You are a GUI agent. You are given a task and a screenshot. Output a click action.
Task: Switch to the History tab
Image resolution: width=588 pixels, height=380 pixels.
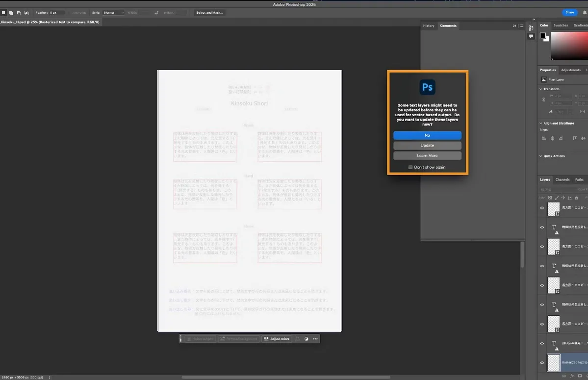429,25
